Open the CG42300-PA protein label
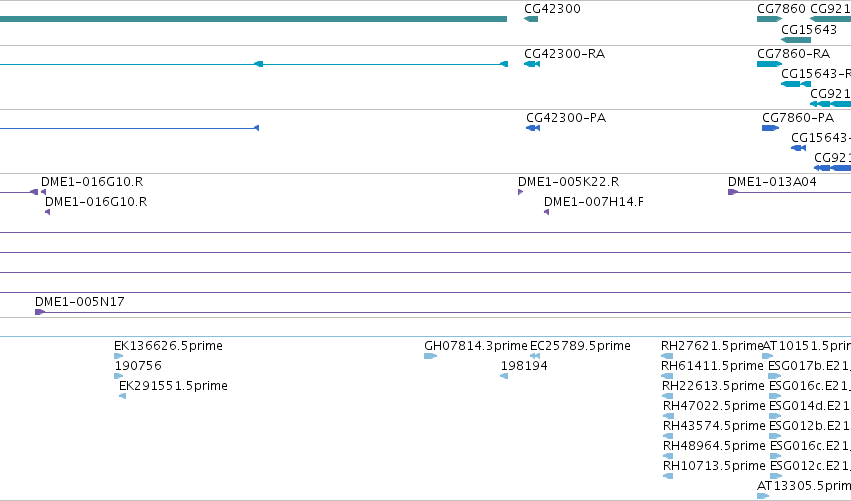Viewport: 851px width, 501px height. [x=566, y=118]
